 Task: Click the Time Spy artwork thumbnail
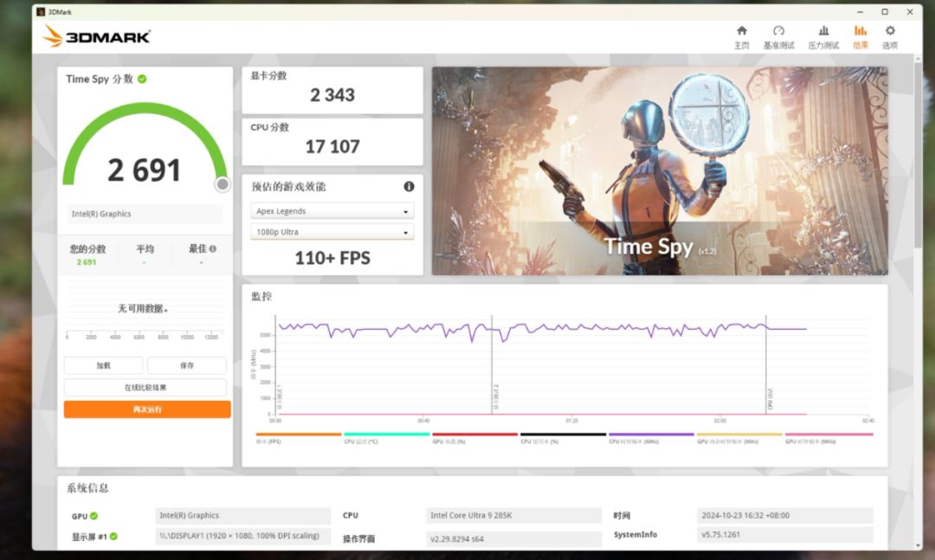coord(660,171)
